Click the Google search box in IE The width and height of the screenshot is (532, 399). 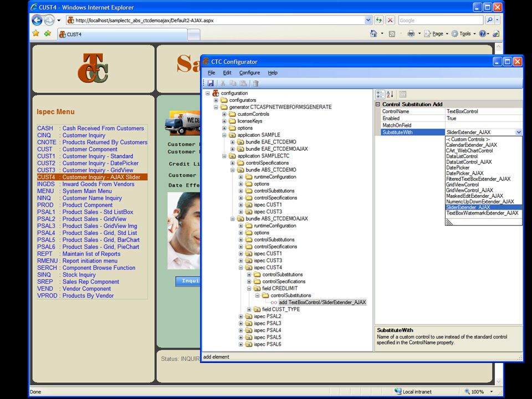click(x=441, y=21)
